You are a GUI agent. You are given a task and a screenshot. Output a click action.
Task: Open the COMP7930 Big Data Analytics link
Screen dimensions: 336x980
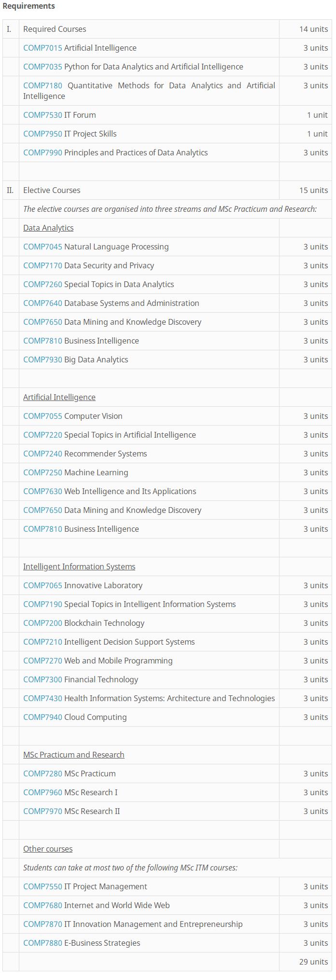(x=42, y=359)
